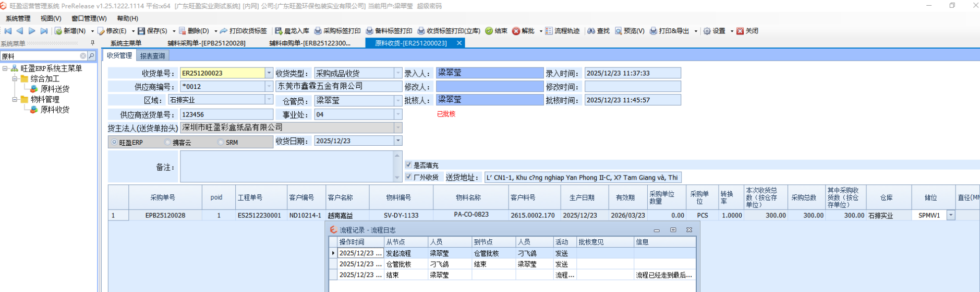The image size is (980, 292).
Task: Click 收货标签打印(立库) printer icon
Action: pos(421,31)
